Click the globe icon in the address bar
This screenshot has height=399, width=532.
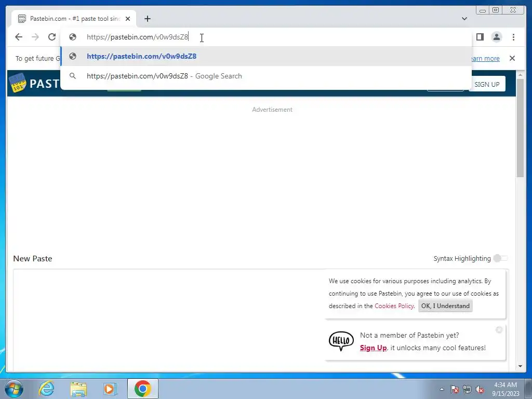(x=72, y=37)
